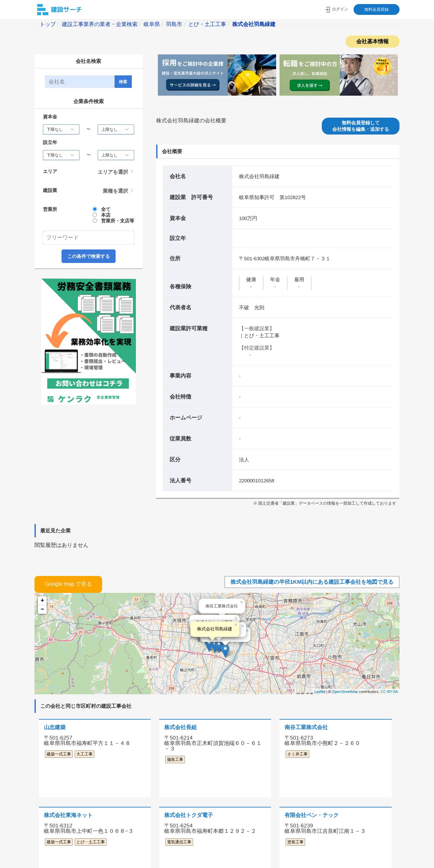
Task: Expand the 業種を選択 industry chooser
Action: pos(118,191)
